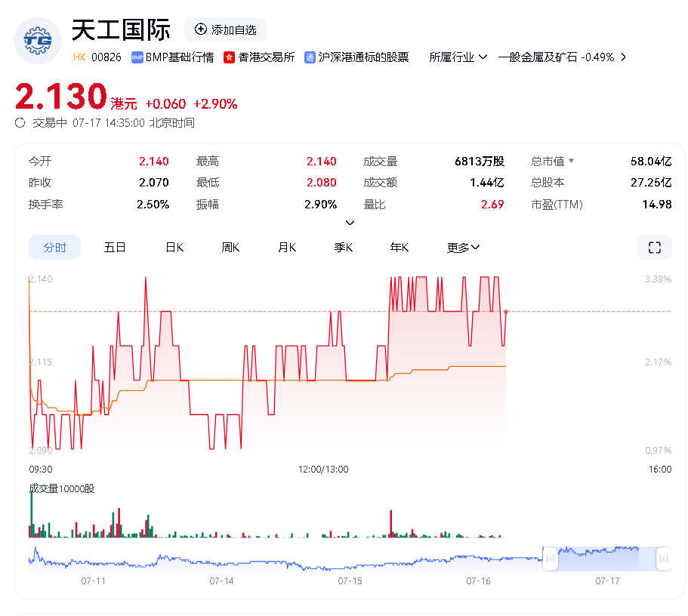Click the refresh icon beside 交易中
Viewport: 688px width, 616px height.
coord(20,123)
